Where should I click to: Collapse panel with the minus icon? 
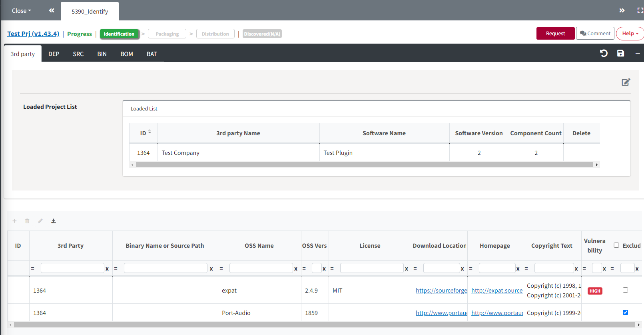coord(638,53)
